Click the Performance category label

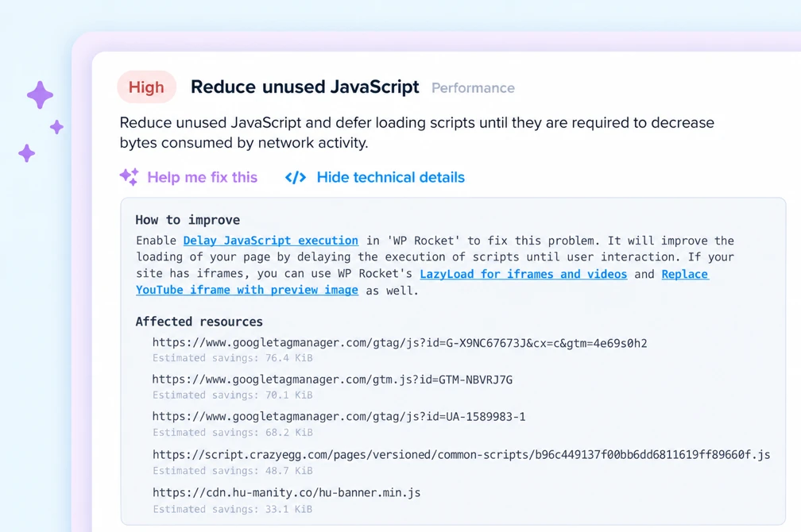coord(473,88)
